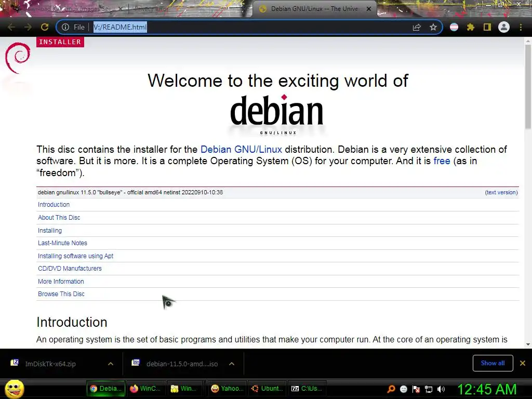Click the Debian swirl logo

pos(18,58)
